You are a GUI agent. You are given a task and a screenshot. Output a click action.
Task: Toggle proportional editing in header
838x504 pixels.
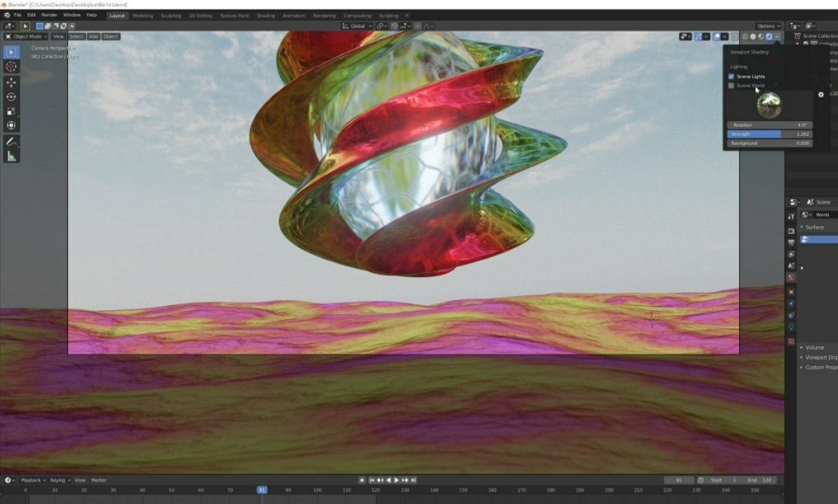[418, 26]
